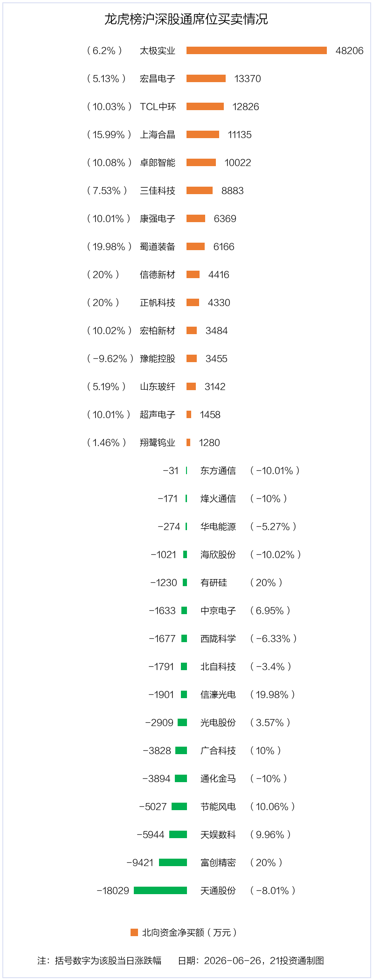Select the 宏昌电子 stock label

pos(158,78)
